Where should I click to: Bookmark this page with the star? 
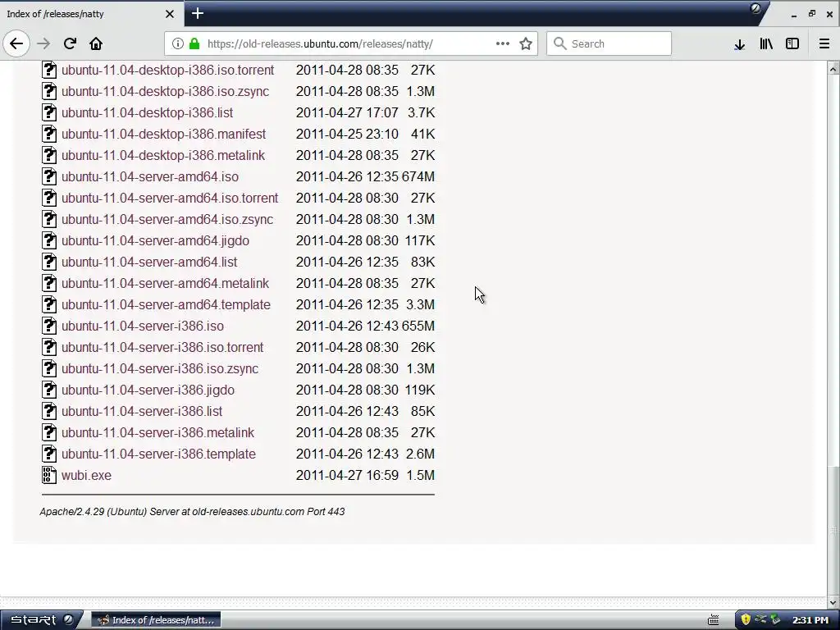tap(526, 43)
